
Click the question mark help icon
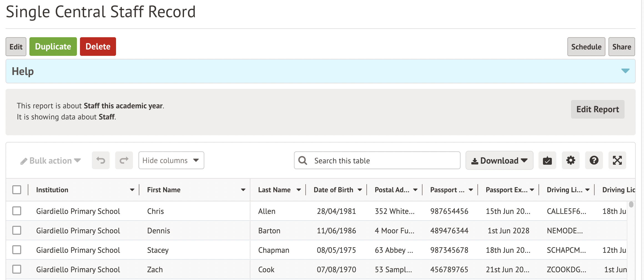pos(594,160)
